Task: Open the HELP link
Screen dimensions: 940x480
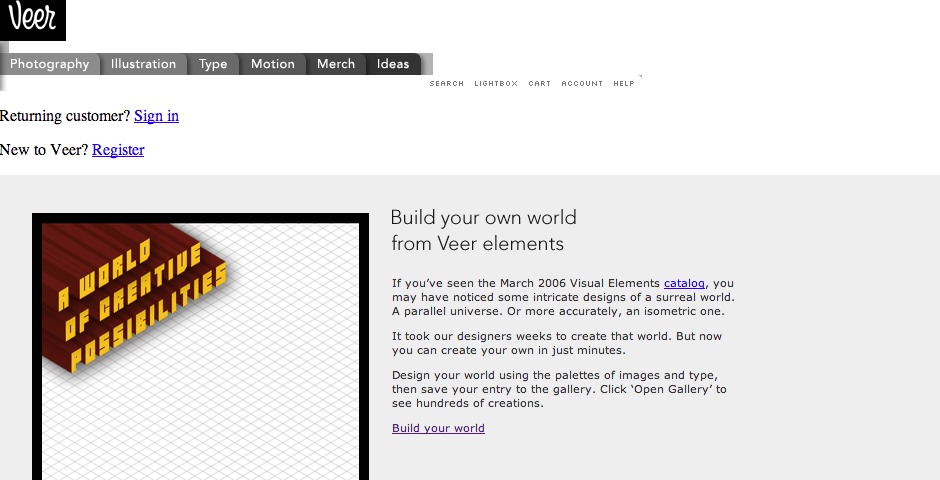Action: (x=624, y=83)
